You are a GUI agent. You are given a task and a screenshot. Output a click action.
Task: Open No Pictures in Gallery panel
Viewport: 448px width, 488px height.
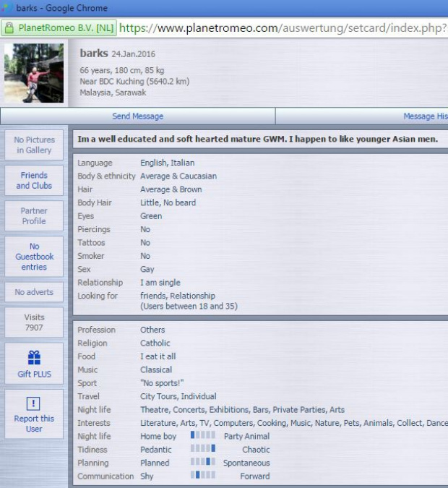click(x=34, y=145)
